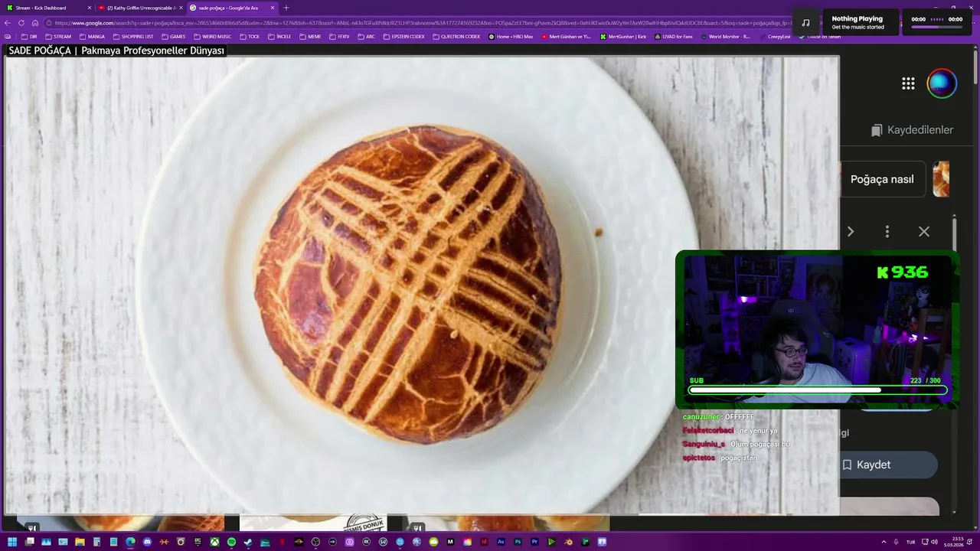Close the image preview panel

click(x=924, y=231)
